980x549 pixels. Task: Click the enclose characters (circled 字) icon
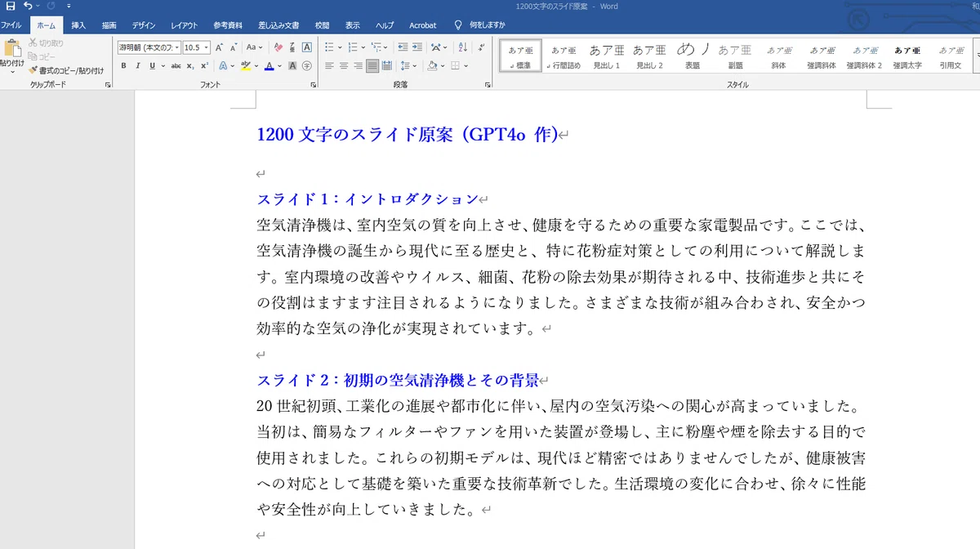click(x=307, y=65)
